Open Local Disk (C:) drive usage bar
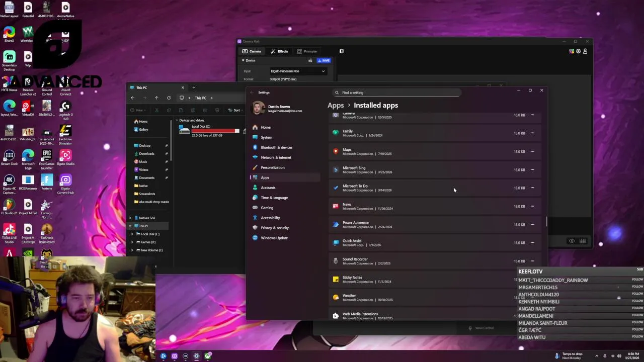 point(215,131)
